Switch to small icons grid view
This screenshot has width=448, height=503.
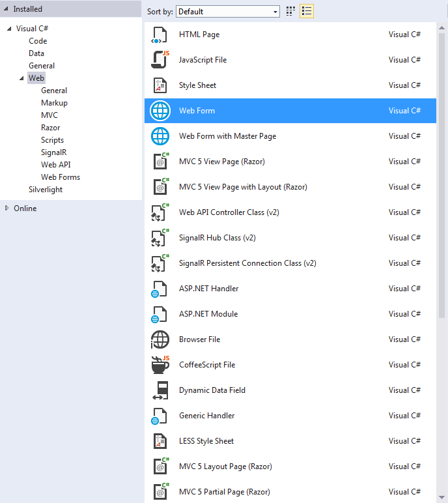pos(290,11)
